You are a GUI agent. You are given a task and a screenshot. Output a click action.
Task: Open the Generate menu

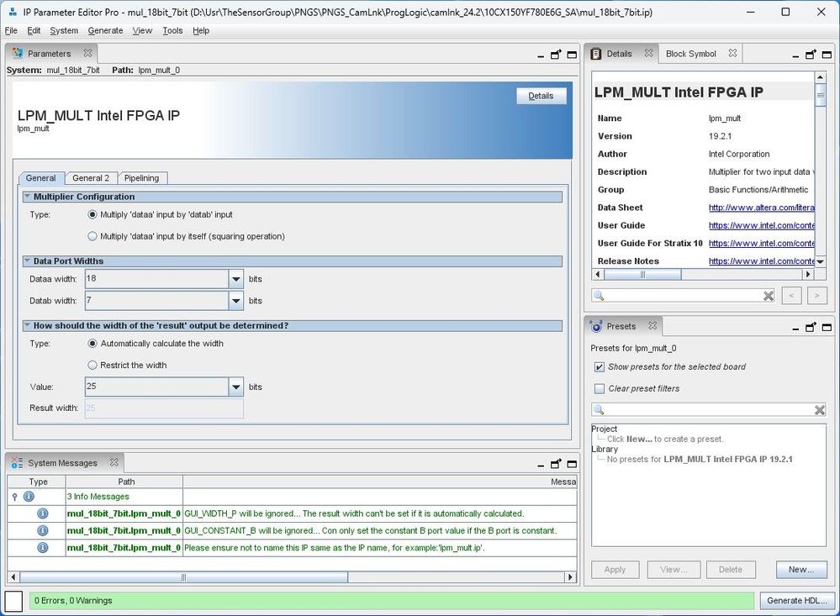(x=106, y=30)
